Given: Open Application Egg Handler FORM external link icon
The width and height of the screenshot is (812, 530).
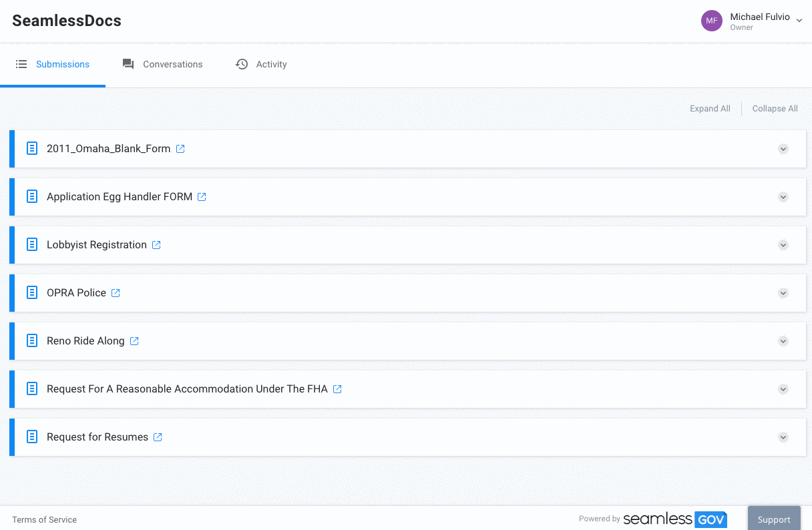Looking at the screenshot, I should point(202,197).
